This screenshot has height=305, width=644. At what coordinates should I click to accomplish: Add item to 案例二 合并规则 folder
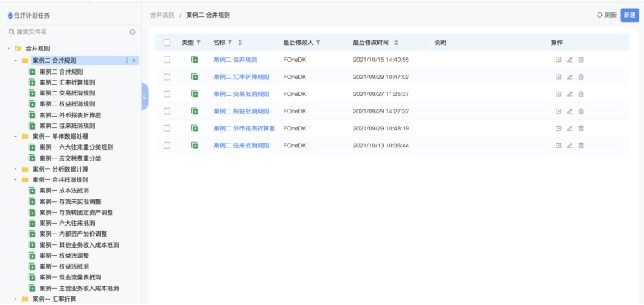[x=133, y=61]
